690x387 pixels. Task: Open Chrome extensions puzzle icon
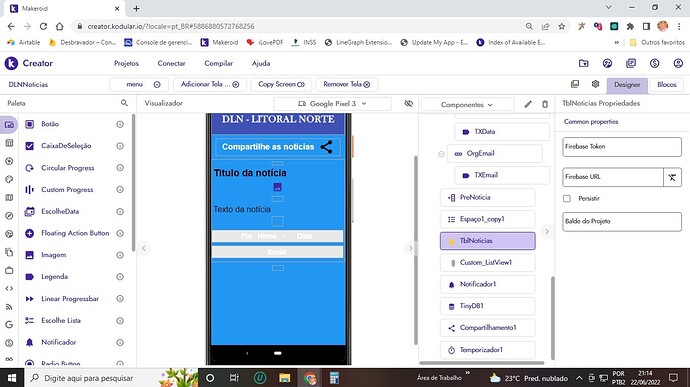click(630, 26)
